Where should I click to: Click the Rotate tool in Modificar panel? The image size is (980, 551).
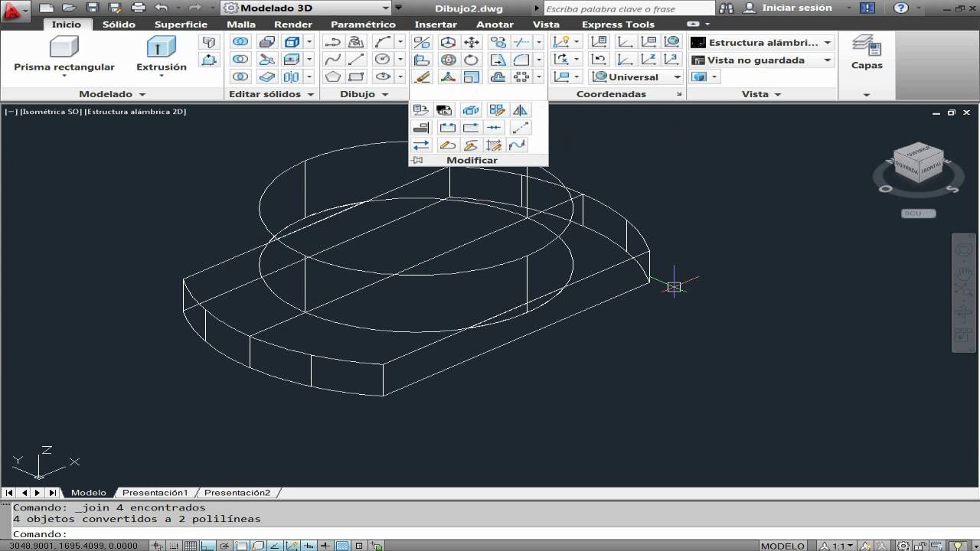click(x=472, y=60)
